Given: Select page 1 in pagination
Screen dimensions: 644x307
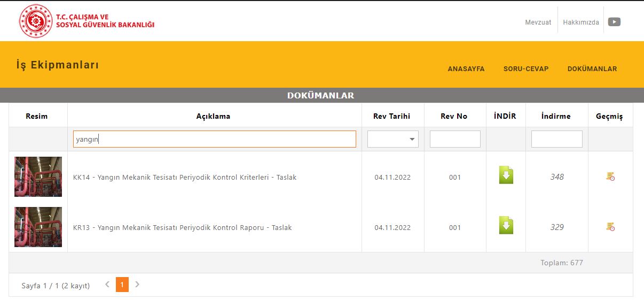Looking at the screenshot, I should (x=122, y=285).
